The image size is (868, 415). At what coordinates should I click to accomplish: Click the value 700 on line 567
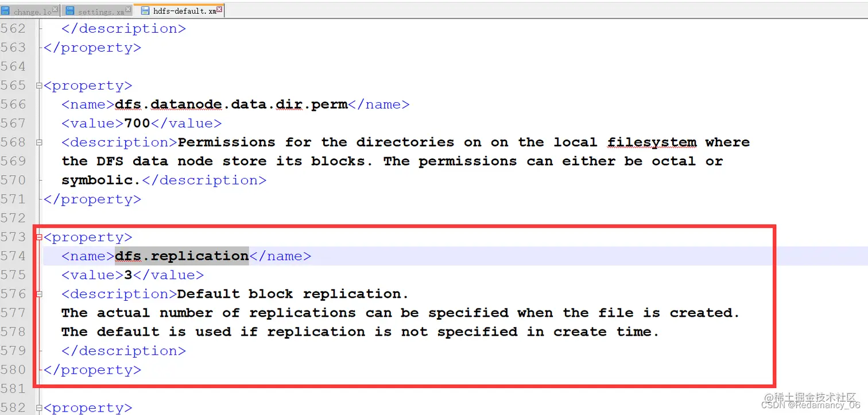tap(137, 123)
